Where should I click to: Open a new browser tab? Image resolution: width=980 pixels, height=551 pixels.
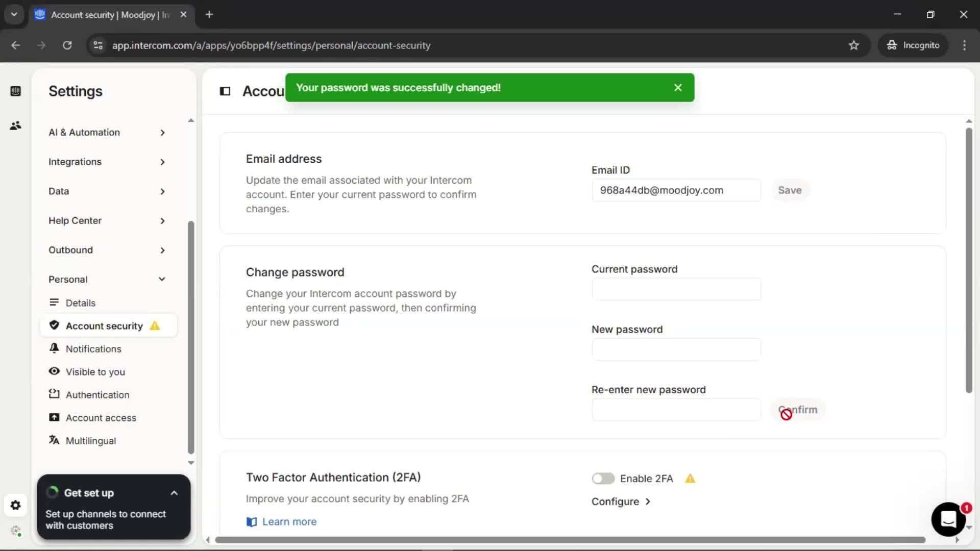pyautogui.click(x=209, y=15)
